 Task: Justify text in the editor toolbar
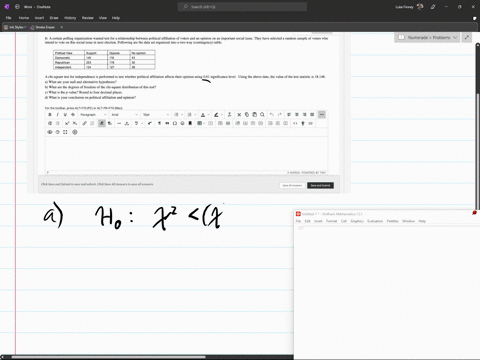(312, 115)
